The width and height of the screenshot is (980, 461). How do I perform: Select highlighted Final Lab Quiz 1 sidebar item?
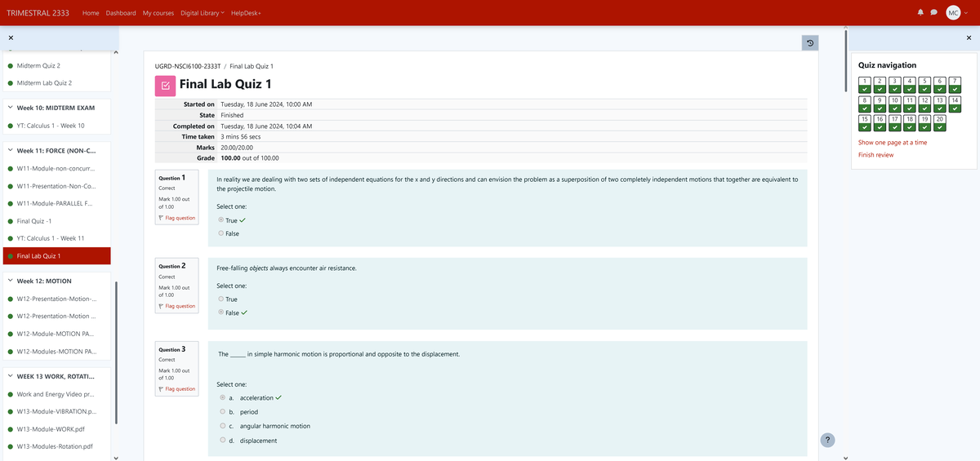point(56,256)
